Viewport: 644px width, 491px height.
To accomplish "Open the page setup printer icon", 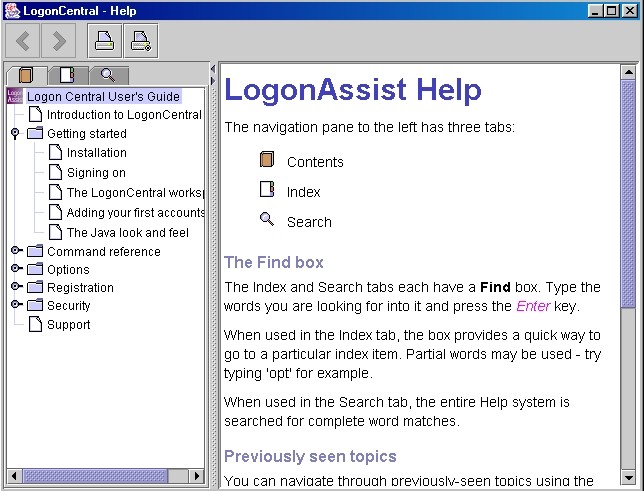I will coord(141,41).
